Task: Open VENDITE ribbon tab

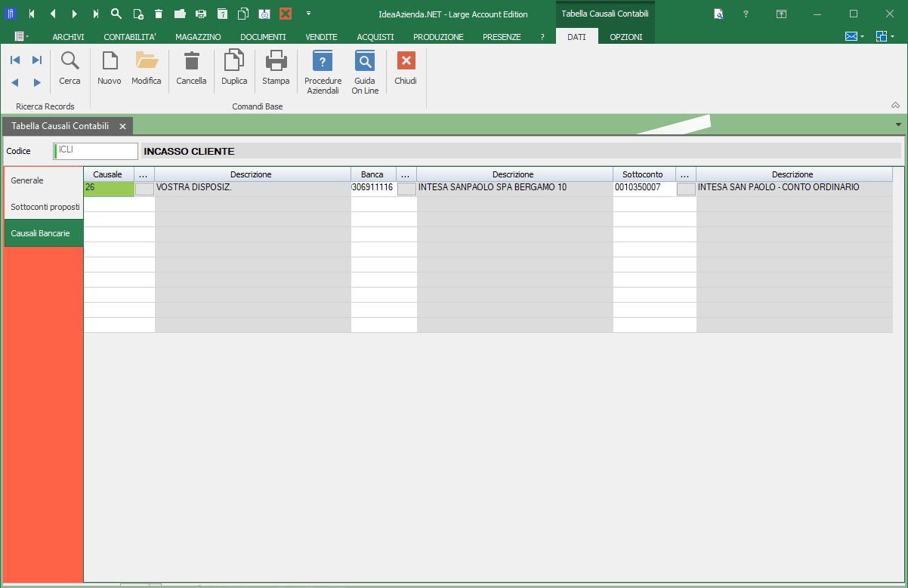Action: click(322, 37)
